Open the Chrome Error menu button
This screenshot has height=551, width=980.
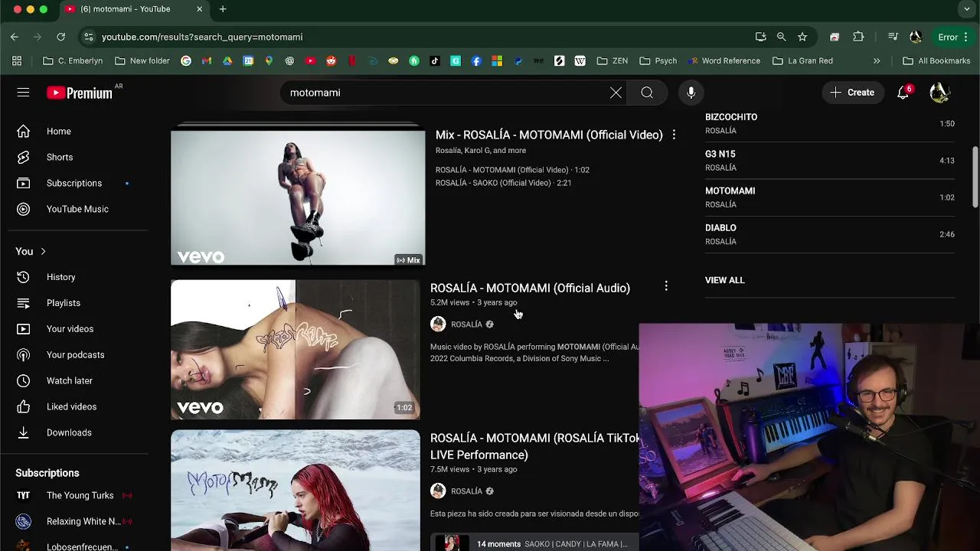click(954, 37)
